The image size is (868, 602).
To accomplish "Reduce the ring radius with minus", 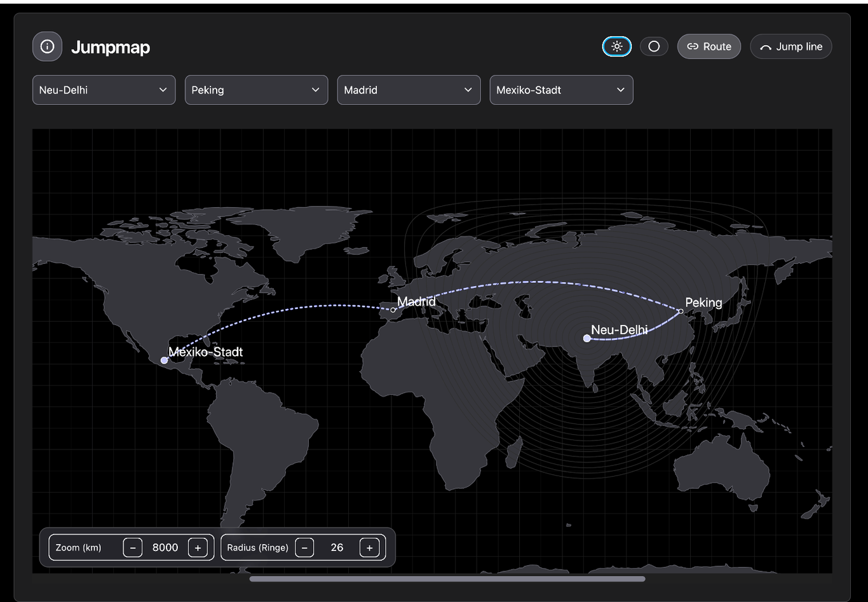I will pyautogui.click(x=304, y=547).
